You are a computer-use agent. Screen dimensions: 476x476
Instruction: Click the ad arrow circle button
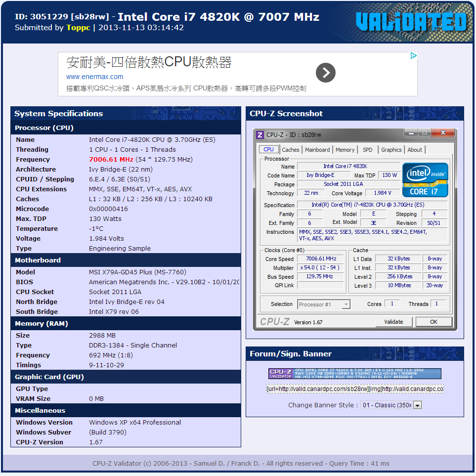pos(325,73)
